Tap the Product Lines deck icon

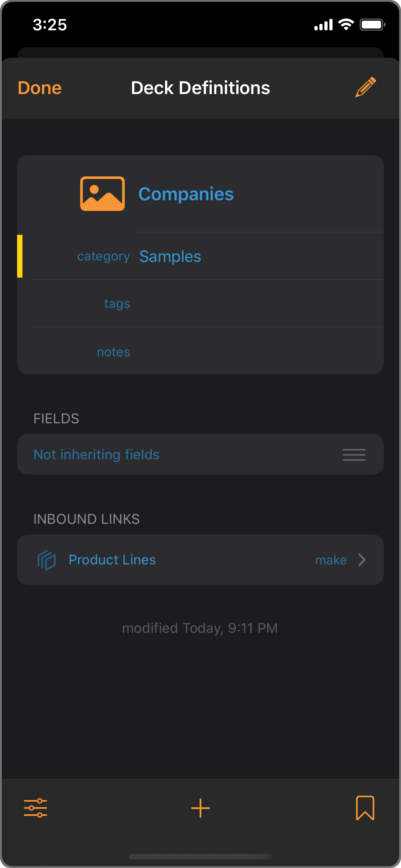[x=47, y=560]
